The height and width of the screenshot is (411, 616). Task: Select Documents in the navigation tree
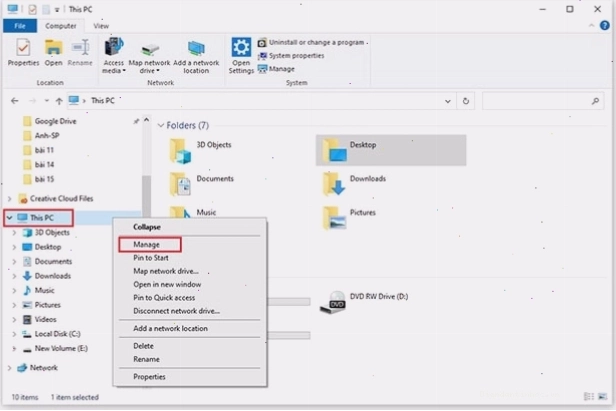point(48,262)
